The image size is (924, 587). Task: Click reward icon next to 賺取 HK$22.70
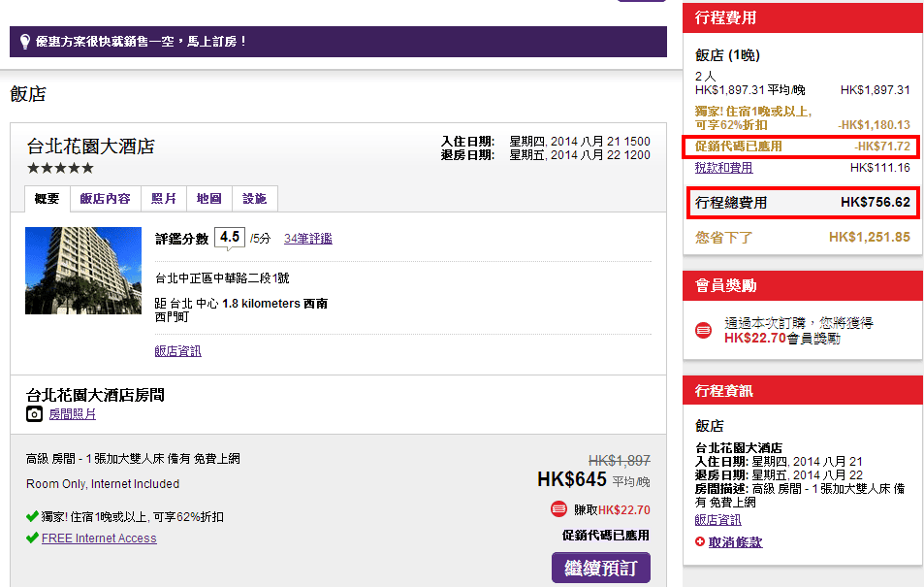coord(558,509)
